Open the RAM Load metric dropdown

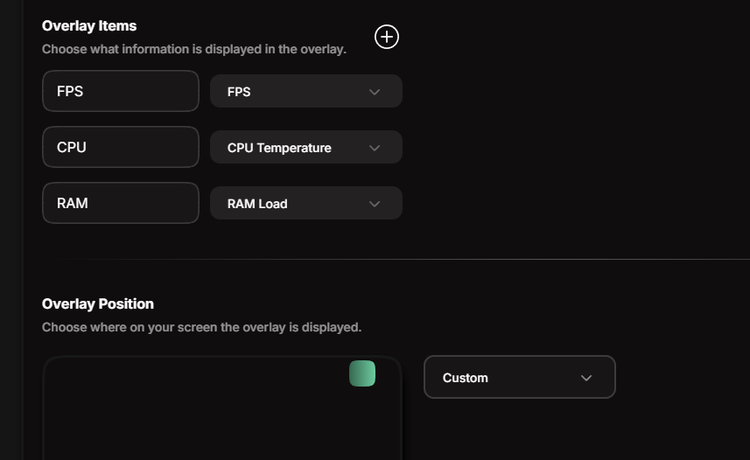click(305, 204)
